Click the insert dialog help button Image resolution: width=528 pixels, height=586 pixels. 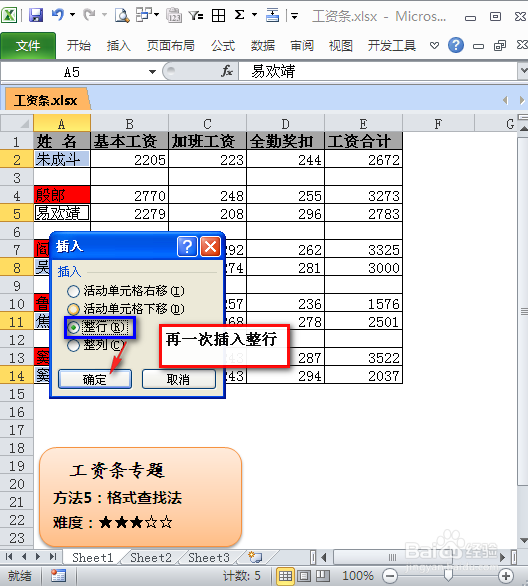187,247
